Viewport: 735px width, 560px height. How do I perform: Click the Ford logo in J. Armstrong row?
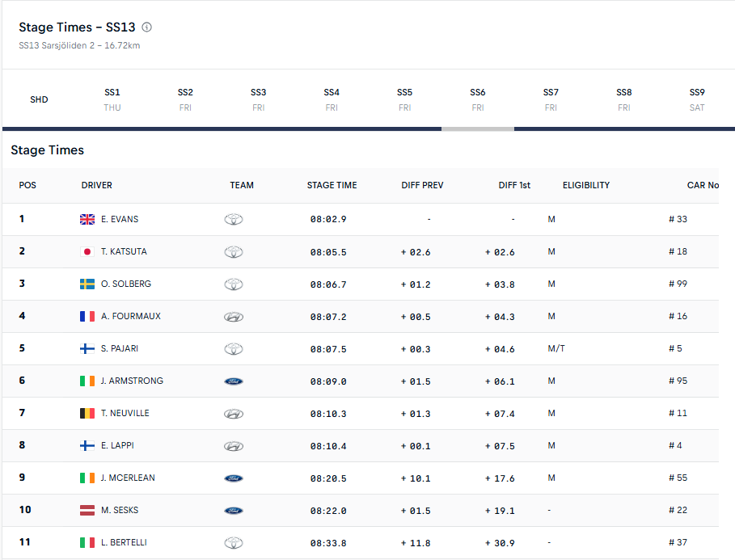(234, 381)
